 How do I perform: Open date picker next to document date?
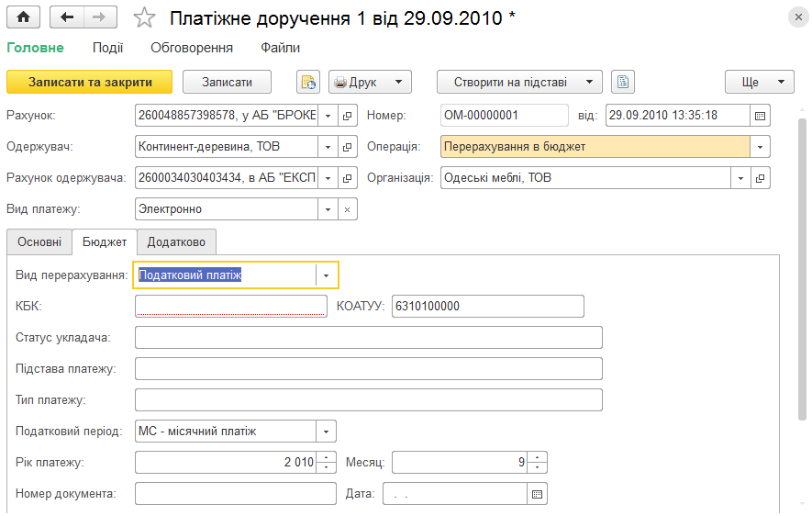[x=761, y=116]
